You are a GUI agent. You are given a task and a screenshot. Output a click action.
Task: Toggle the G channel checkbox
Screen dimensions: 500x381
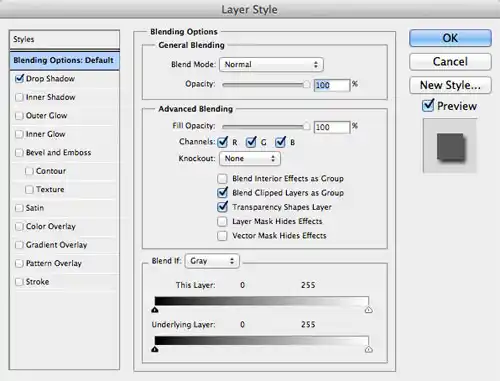251,142
